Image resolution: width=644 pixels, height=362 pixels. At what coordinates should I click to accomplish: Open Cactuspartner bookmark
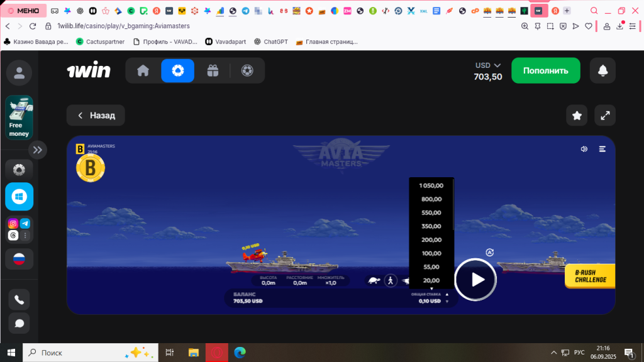[x=100, y=41]
